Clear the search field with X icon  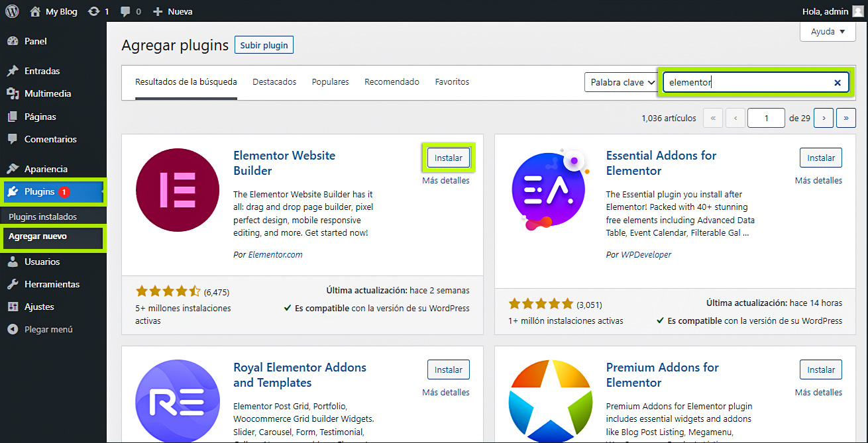(837, 83)
